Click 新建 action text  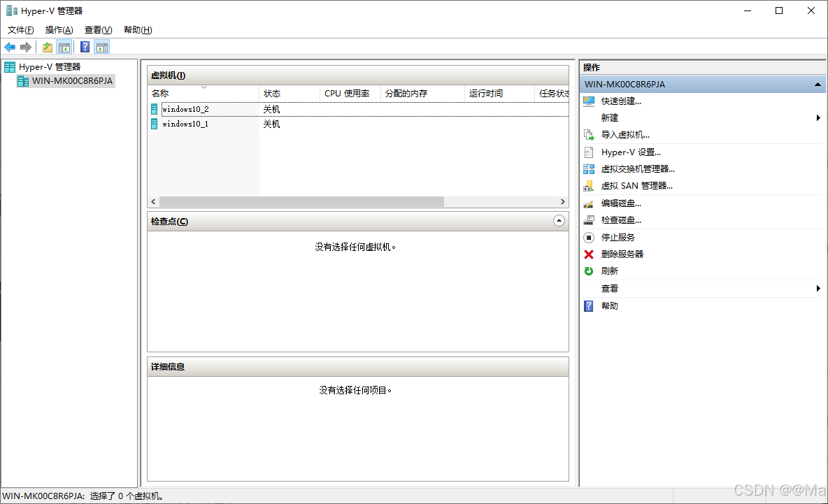click(x=609, y=118)
